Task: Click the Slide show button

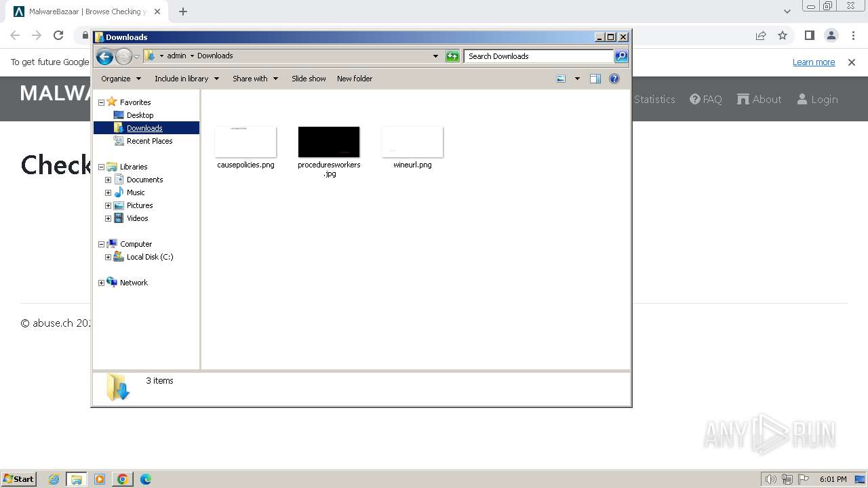Action: click(x=309, y=79)
